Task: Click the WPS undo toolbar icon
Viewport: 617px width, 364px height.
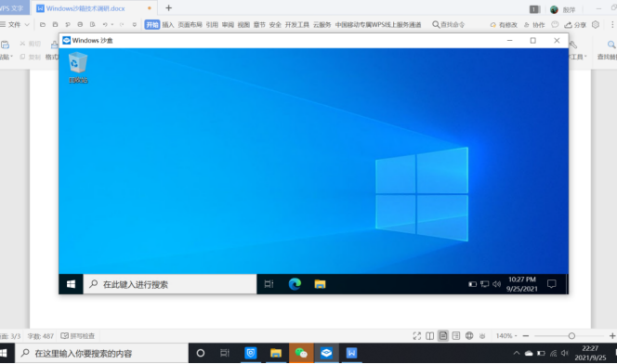Action: 105,24
